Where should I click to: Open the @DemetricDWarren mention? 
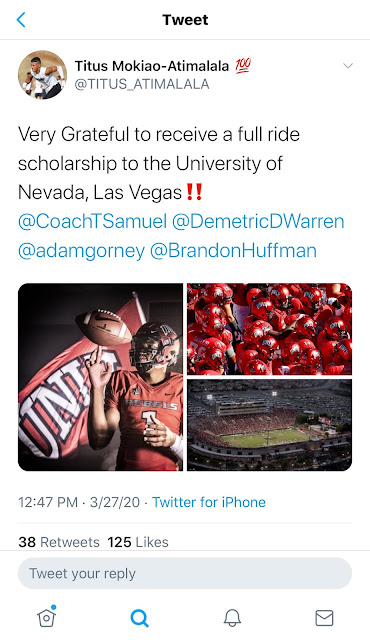[258, 222]
